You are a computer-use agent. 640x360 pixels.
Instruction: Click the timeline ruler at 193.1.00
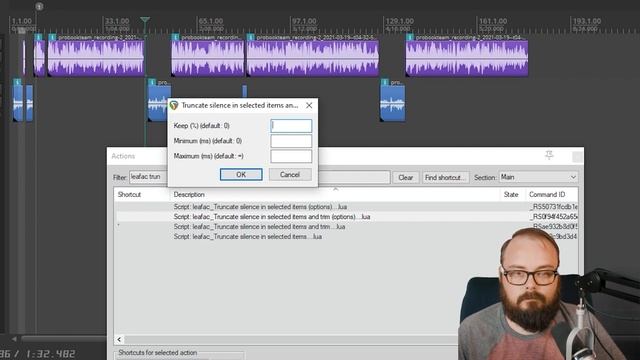click(x=587, y=21)
